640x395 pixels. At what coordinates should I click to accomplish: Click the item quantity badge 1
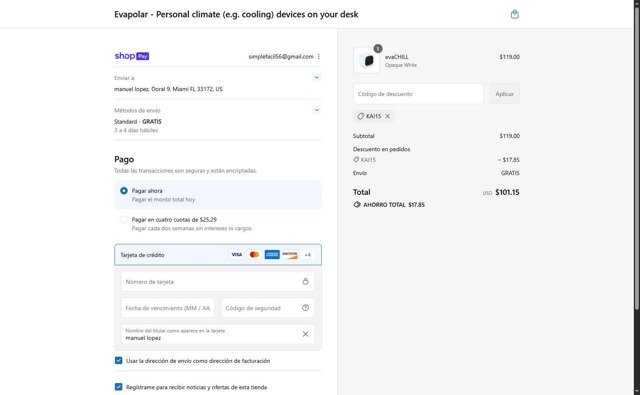(378, 49)
